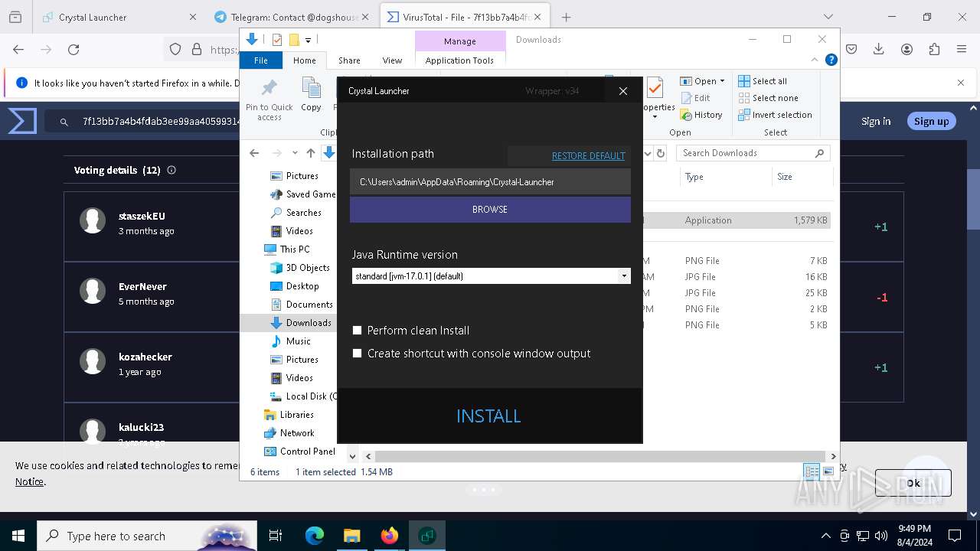
Task: Click Sign in on VirusTotal
Action: (x=876, y=121)
